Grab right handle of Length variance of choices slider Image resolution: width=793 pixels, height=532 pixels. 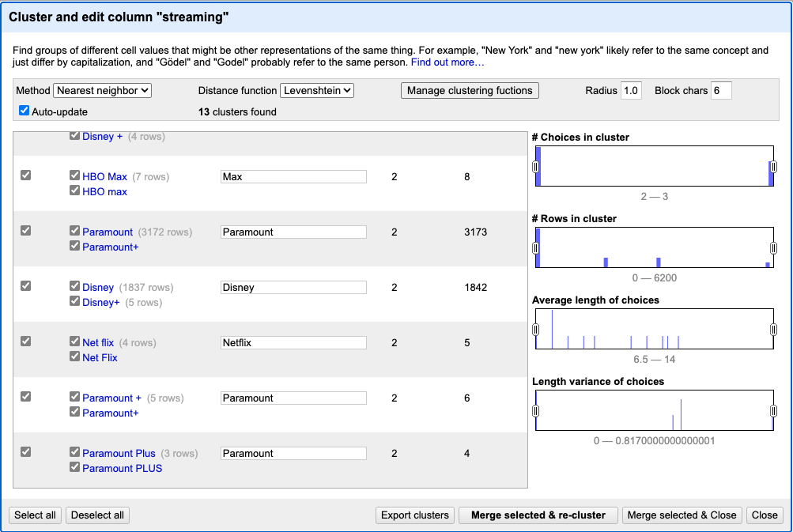pyautogui.click(x=773, y=410)
